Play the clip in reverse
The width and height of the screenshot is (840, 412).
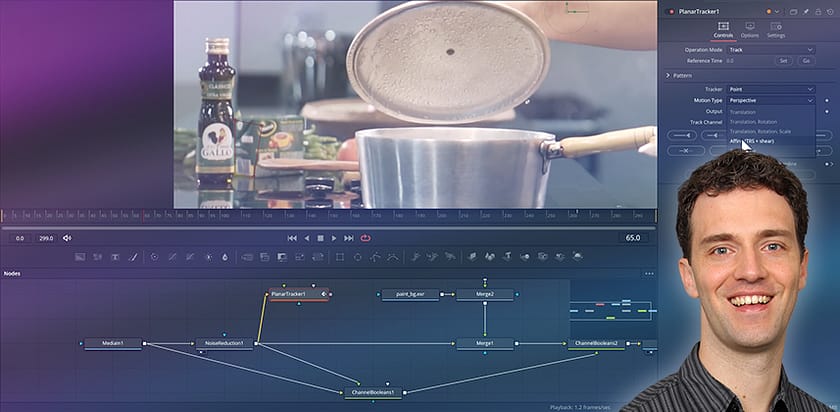(307, 238)
